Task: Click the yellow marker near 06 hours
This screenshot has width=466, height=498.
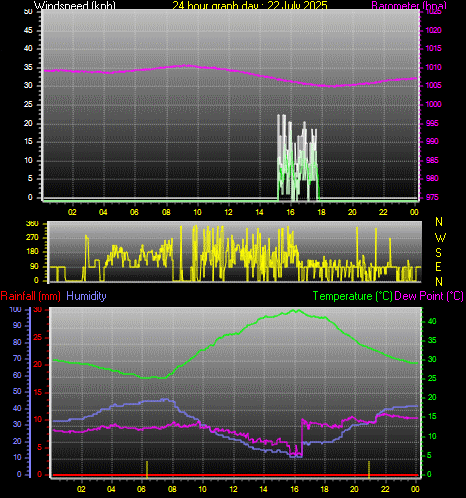Action: coord(147,469)
